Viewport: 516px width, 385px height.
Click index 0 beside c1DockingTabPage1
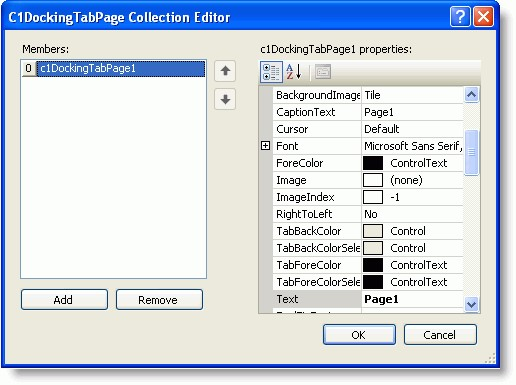(29, 68)
